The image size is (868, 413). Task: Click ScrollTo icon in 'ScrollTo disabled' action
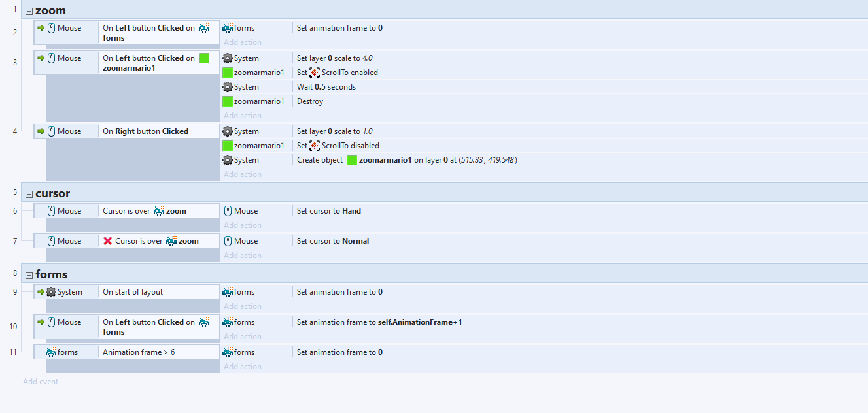315,146
